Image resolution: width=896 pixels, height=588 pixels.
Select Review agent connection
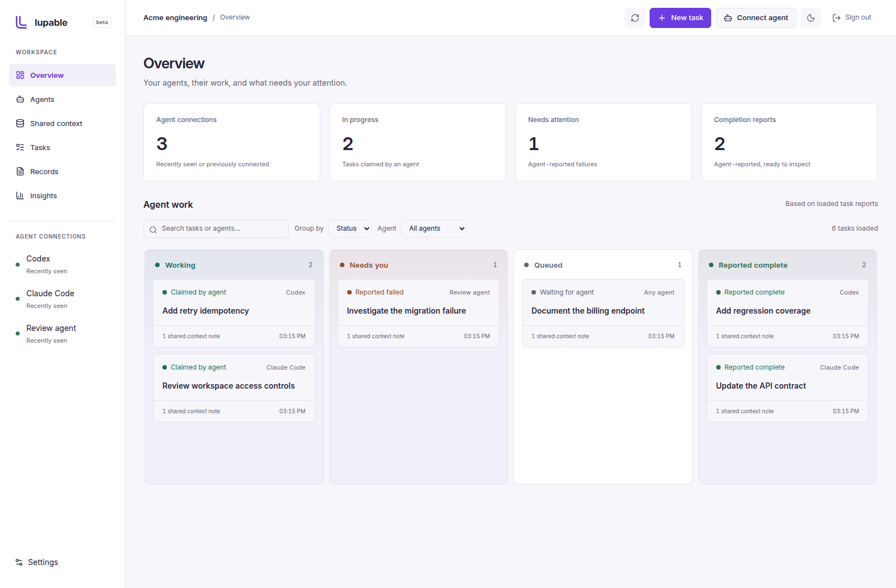(x=62, y=334)
